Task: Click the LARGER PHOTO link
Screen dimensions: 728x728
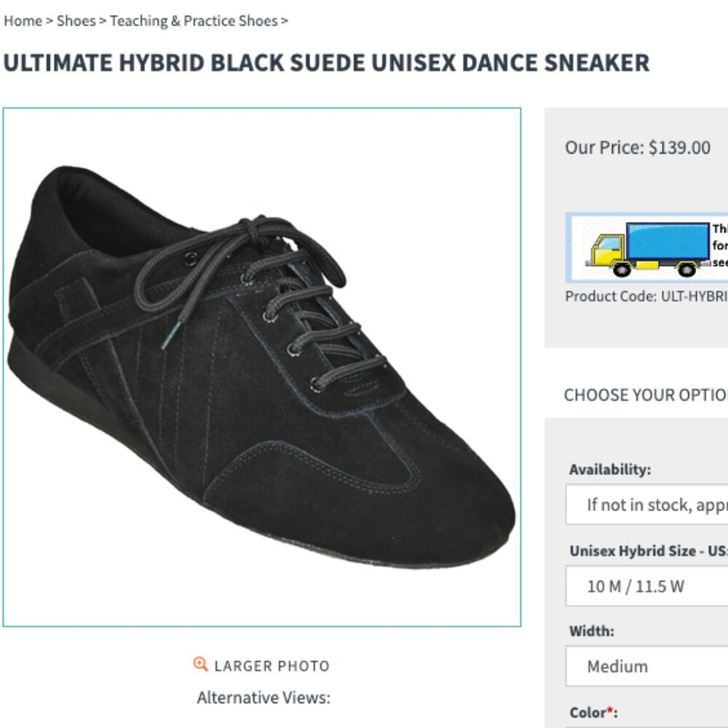Action: coord(271,665)
